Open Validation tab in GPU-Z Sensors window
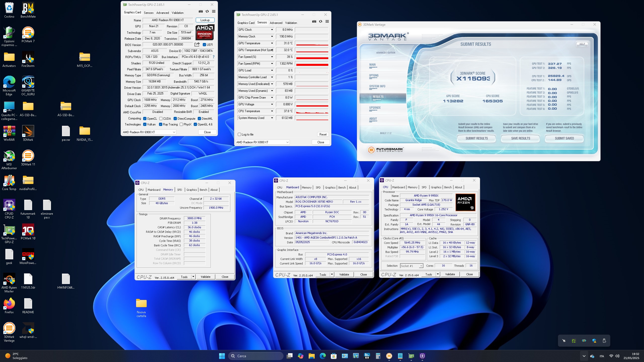Image resolution: width=644 pixels, height=362 pixels. click(x=291, y=23)
